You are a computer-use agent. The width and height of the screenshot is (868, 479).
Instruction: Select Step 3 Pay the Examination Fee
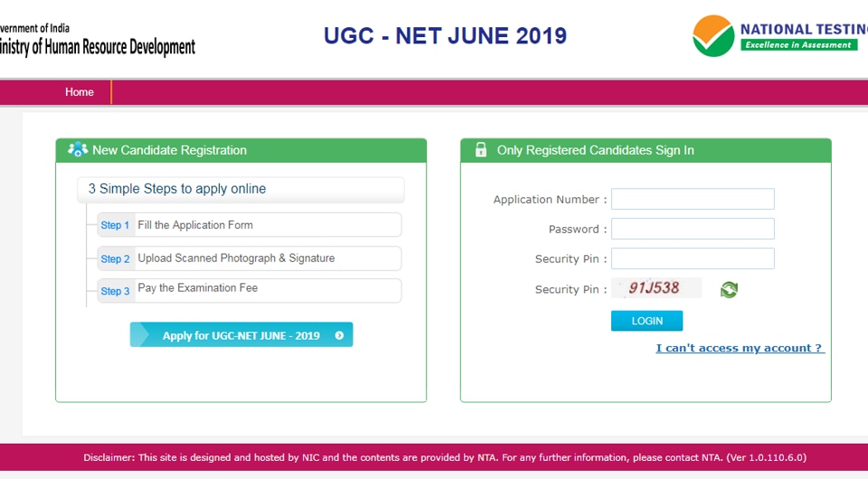click(250, 290)
